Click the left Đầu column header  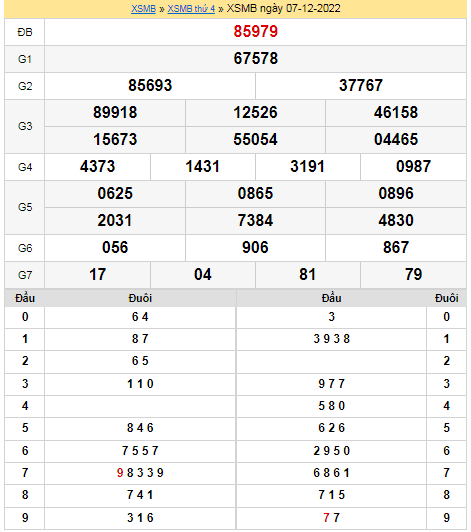(x=25, y=298)
